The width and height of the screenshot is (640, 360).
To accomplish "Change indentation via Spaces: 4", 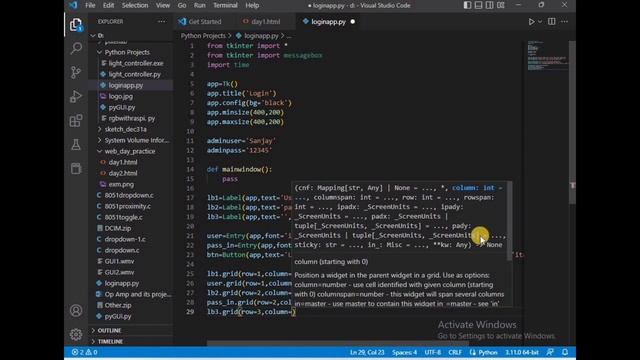I will 404,352.
